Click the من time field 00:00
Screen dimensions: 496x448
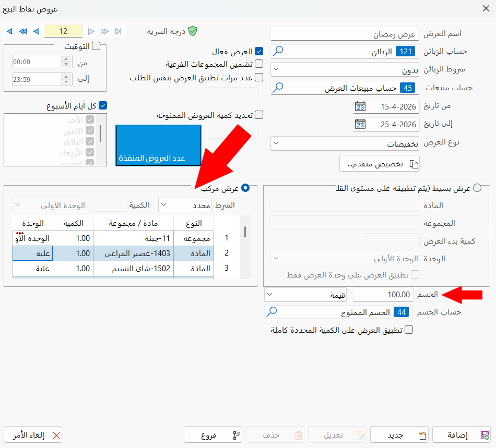37,62
